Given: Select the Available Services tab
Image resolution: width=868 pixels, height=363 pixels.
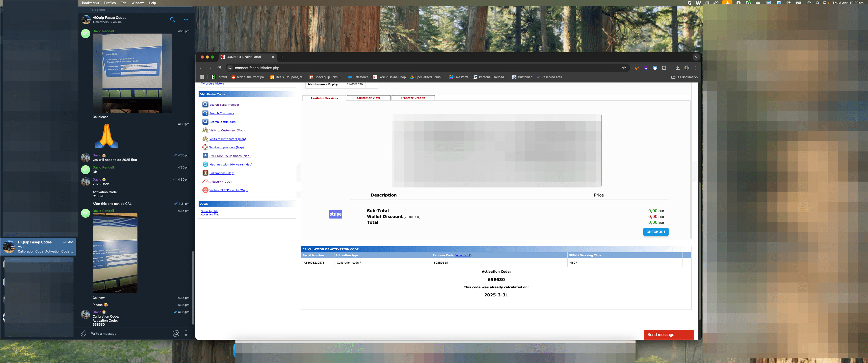Looking at the screenshot, I should (324, 98).
